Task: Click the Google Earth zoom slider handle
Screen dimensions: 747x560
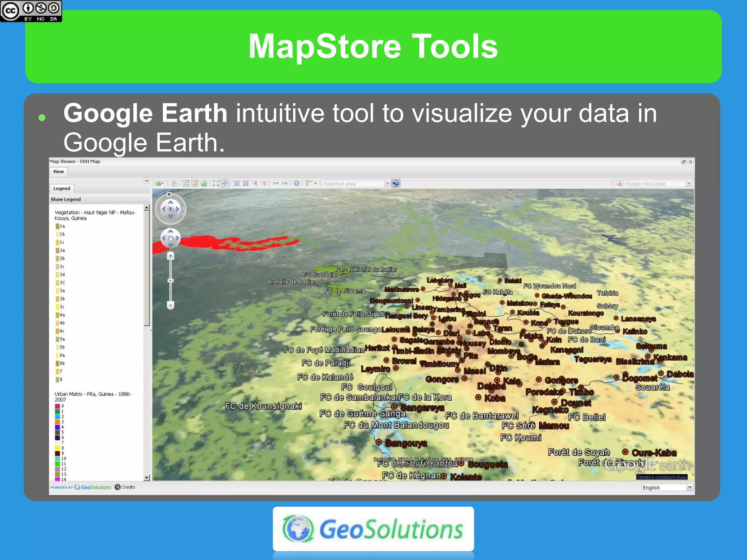Action: coord(170,281)
